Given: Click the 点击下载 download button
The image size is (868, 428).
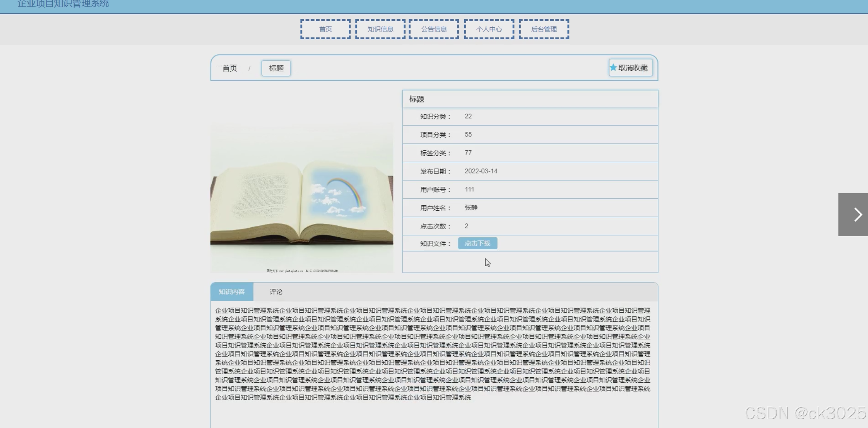Looking at the screenshot, I should pos(477,243).
